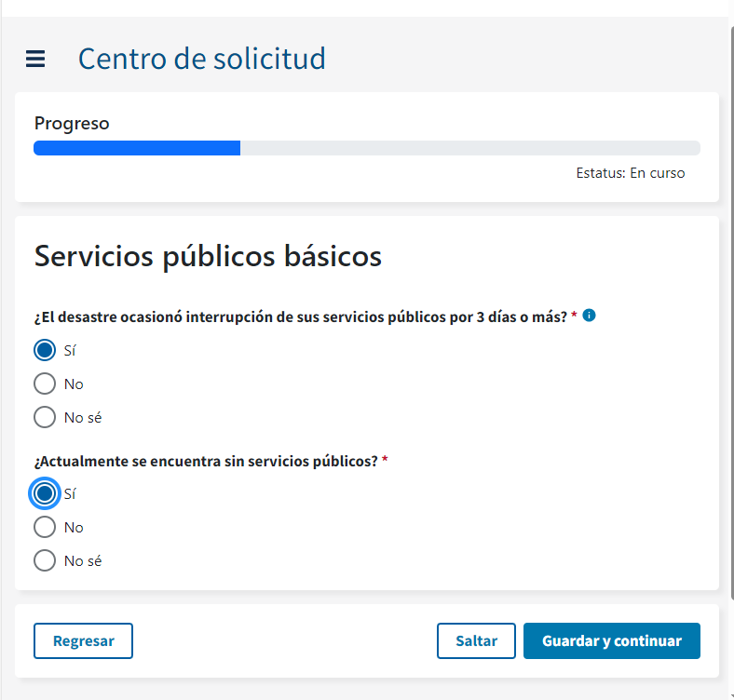Image resolution: width=734 pixels, height=700 pixels.
Task: Select Sí for the 3-day service interruption question
Action: click(x=45, y=350)
